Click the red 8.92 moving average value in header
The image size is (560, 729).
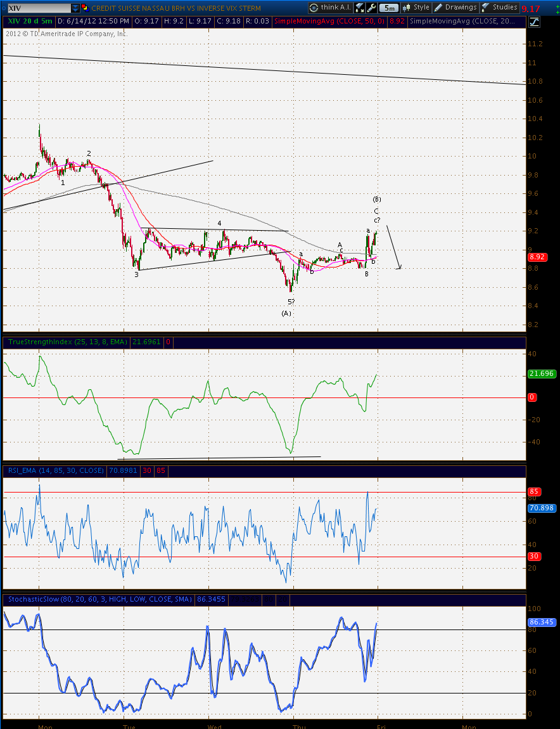click(397, 22)
